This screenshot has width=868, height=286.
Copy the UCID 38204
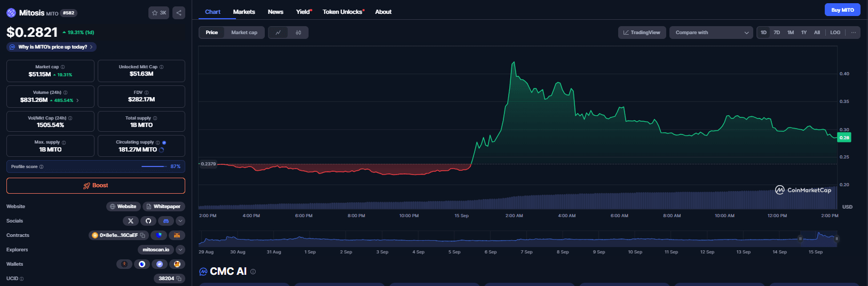tap(179, 279)
